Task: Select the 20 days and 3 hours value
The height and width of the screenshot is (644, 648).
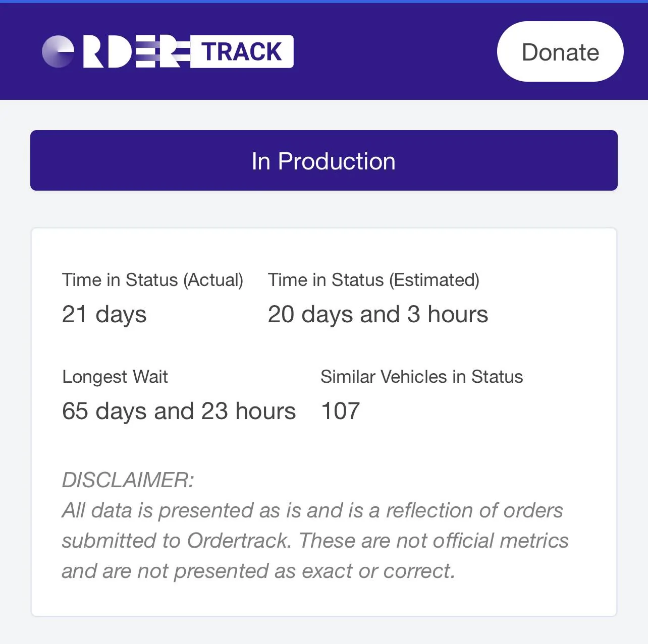Action: 377,314
